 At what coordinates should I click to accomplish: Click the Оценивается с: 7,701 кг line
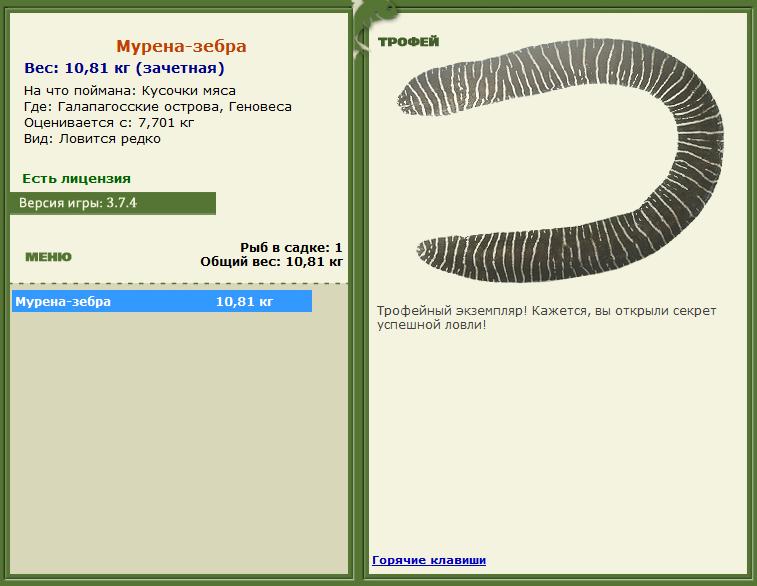coord(109,123)
